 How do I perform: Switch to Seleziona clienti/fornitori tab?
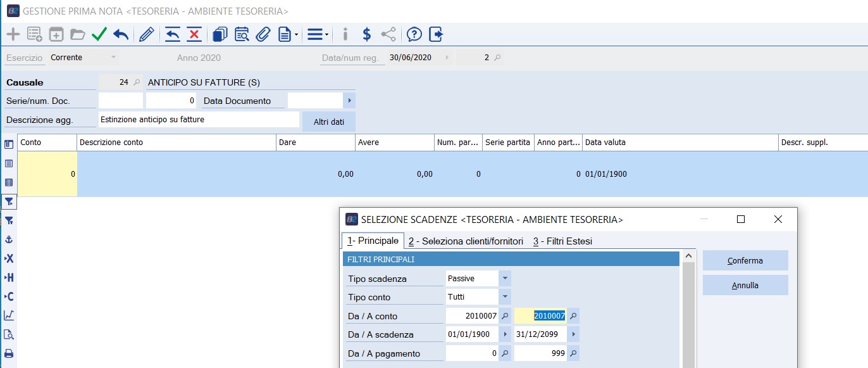[466, 241]
